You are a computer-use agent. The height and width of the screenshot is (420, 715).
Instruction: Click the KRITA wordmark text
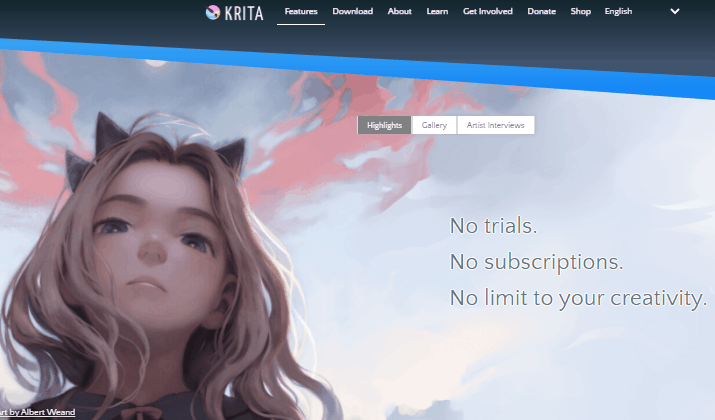click(244, 13)
